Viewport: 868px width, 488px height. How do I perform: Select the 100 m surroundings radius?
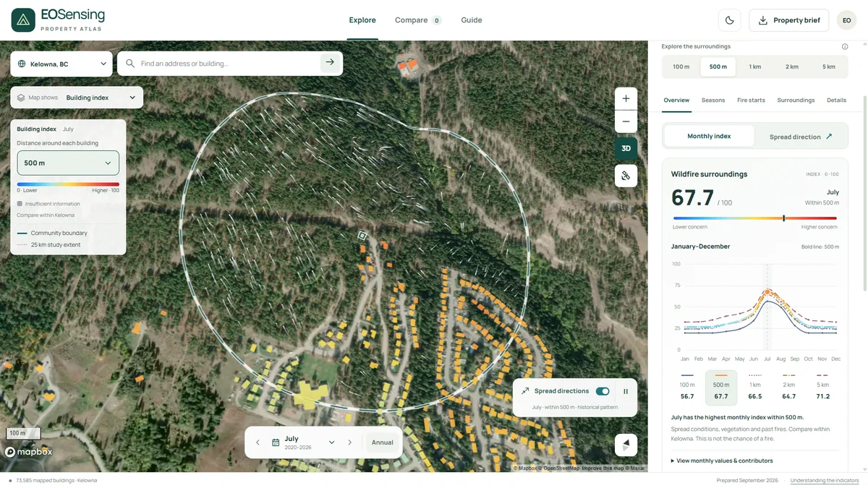pos(681,67)
